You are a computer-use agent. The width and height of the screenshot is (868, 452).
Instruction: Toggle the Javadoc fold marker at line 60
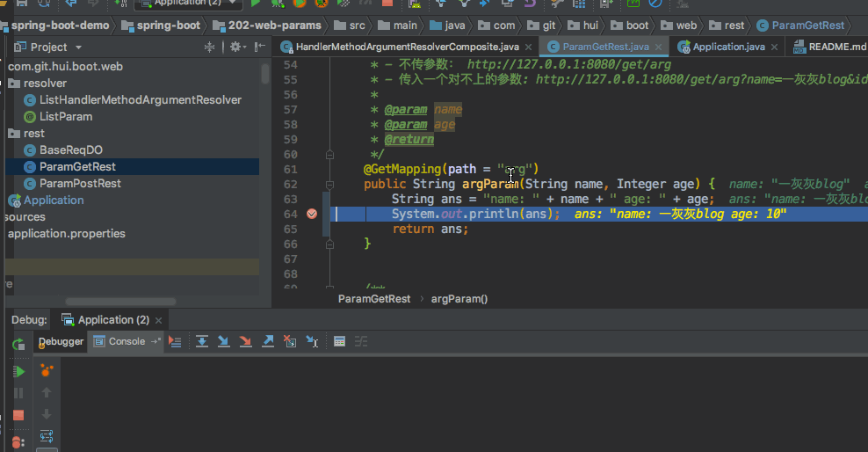click(x=329, y=154)
